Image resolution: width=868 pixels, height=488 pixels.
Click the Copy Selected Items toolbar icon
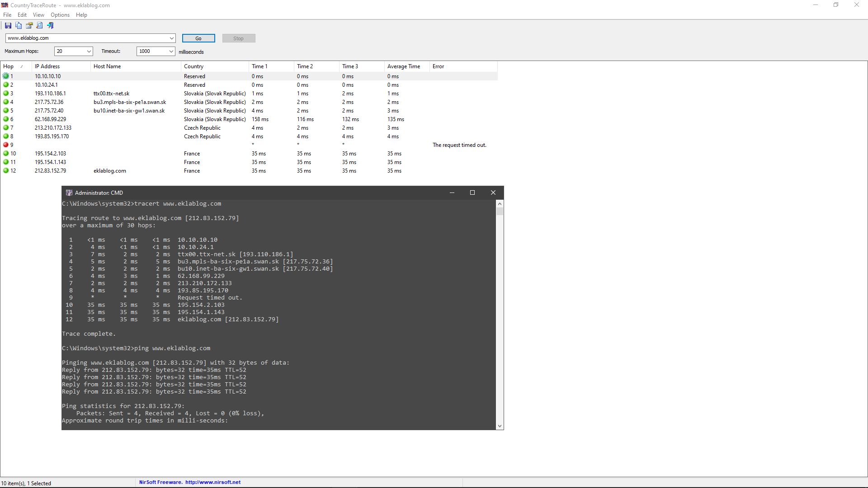19,26
